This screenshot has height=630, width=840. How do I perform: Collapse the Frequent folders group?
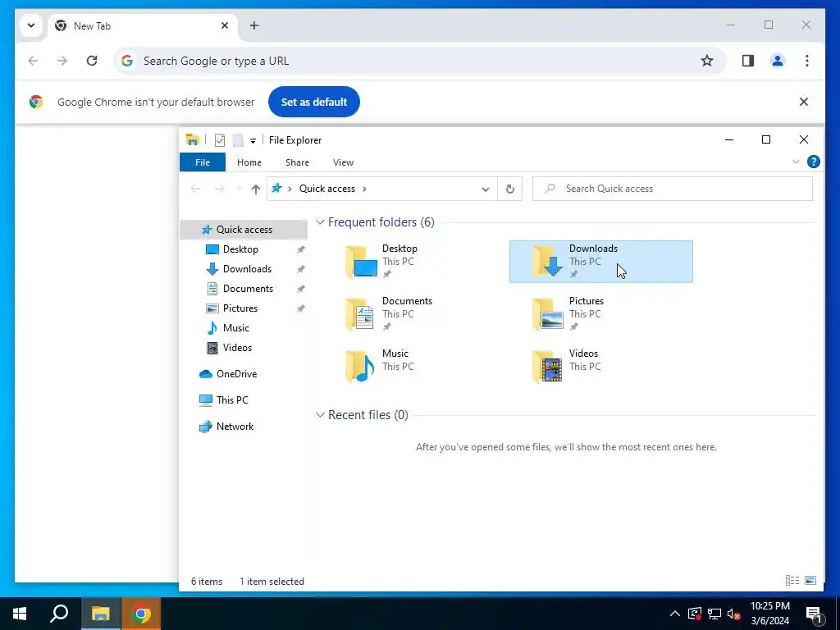(x=320, y=221)
